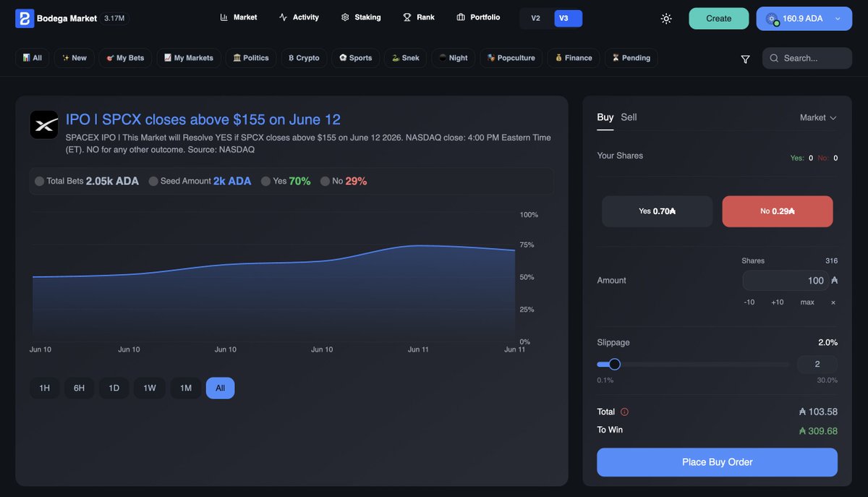Click the Amount input field
Image resolution: width=868 pixels, height=497 pixels.
coord(786,281)
